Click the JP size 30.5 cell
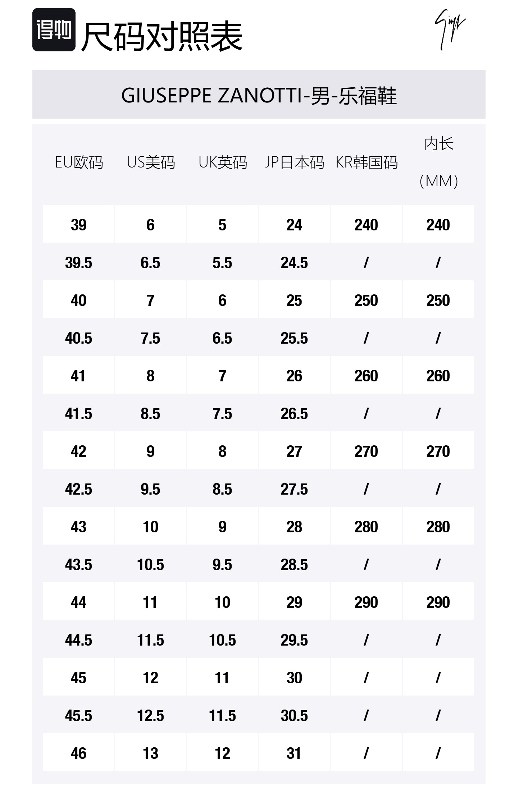Viewport: 519px width, 812px height. click(294, 715)
